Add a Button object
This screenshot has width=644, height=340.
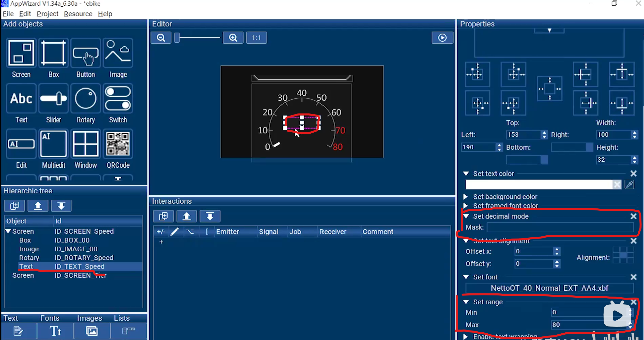[x=86, y=53]
